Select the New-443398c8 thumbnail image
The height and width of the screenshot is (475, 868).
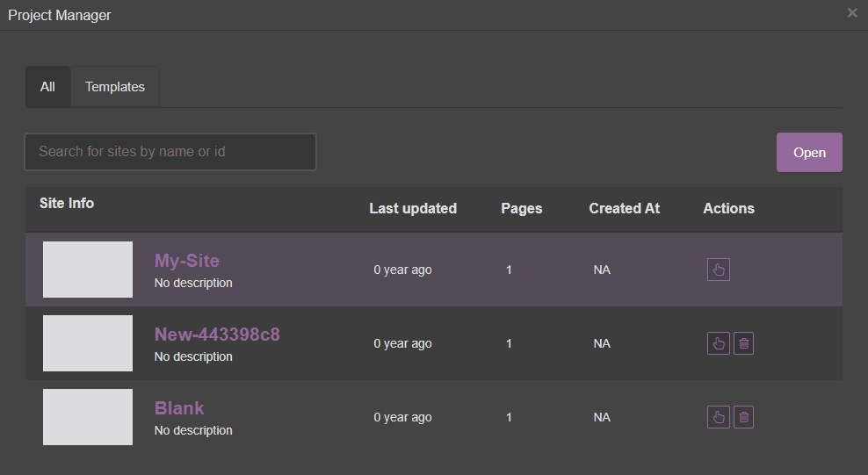88,343
